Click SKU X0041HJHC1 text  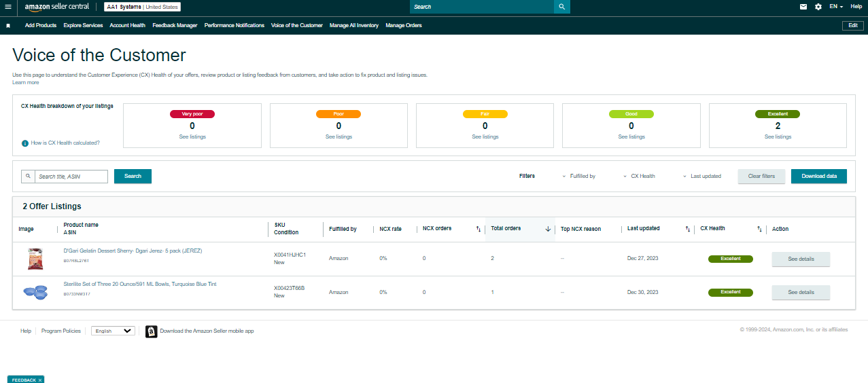(290, 255)
